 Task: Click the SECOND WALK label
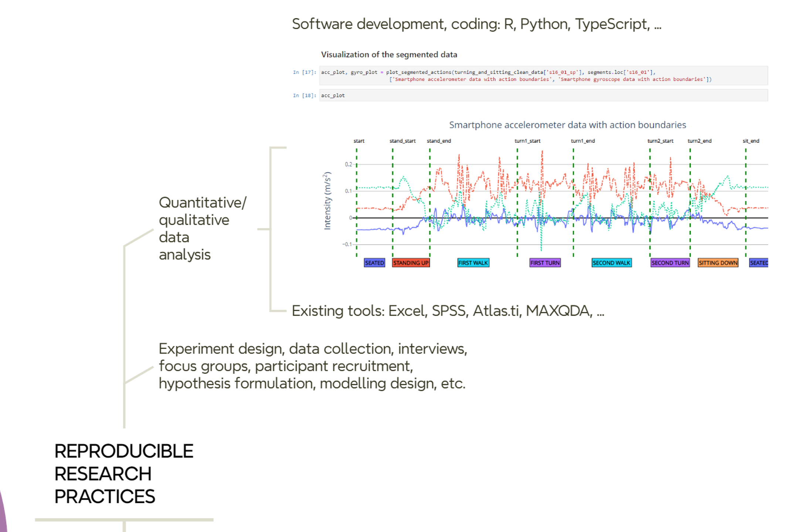coord(611,263)
